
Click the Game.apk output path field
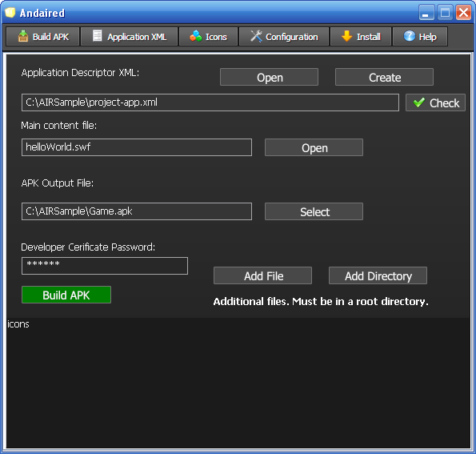click(x=137, y=211)
